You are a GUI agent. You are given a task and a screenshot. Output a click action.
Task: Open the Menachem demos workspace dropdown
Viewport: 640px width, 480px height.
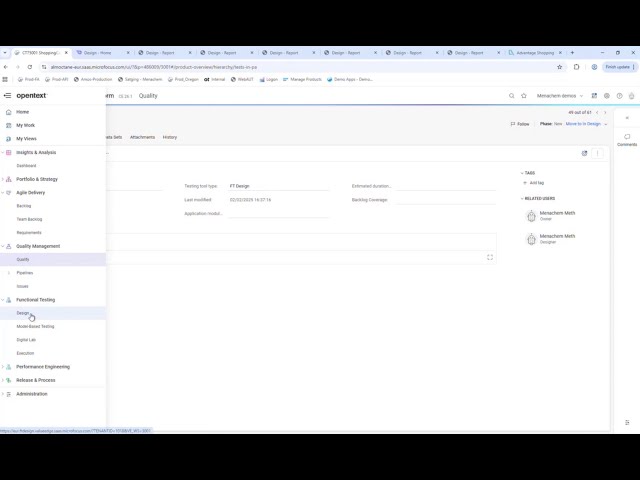[560, 96]
